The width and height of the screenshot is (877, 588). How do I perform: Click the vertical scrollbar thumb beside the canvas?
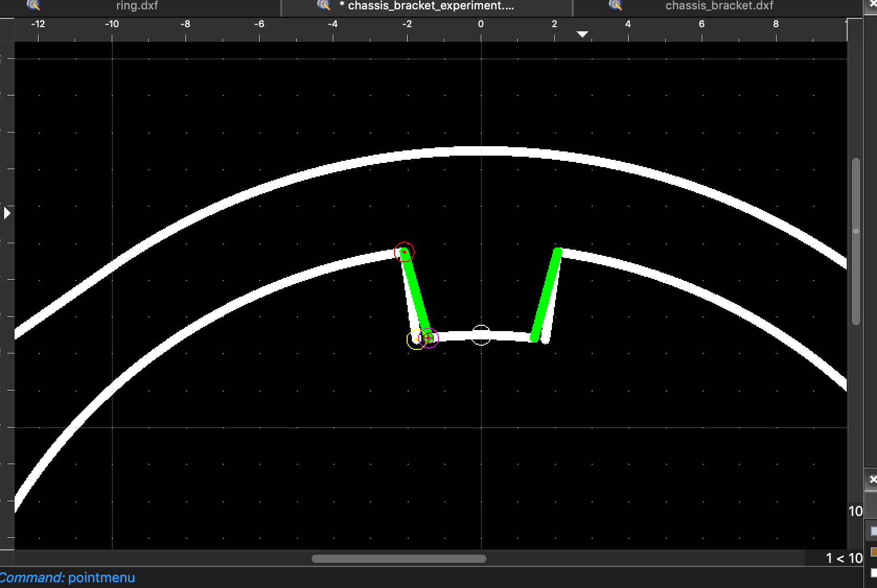856,241
